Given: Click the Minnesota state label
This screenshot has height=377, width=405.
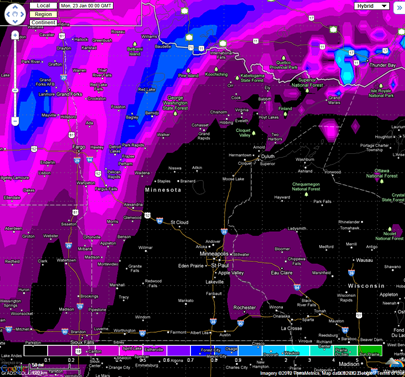Looking at the screenshot, I should (163, 190).
